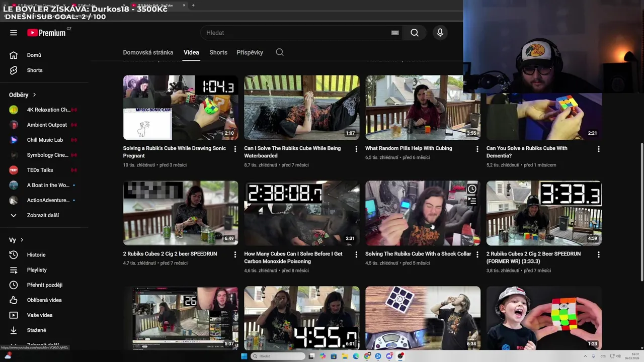Open menu for Carbon Monoxide Poisoning video

click(x=356, y=254)
